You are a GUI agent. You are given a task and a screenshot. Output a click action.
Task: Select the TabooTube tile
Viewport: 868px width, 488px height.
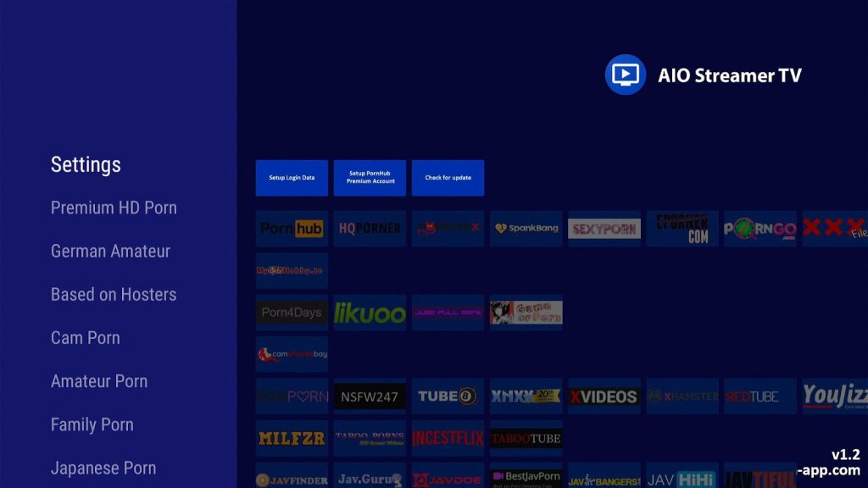point(526,438)
